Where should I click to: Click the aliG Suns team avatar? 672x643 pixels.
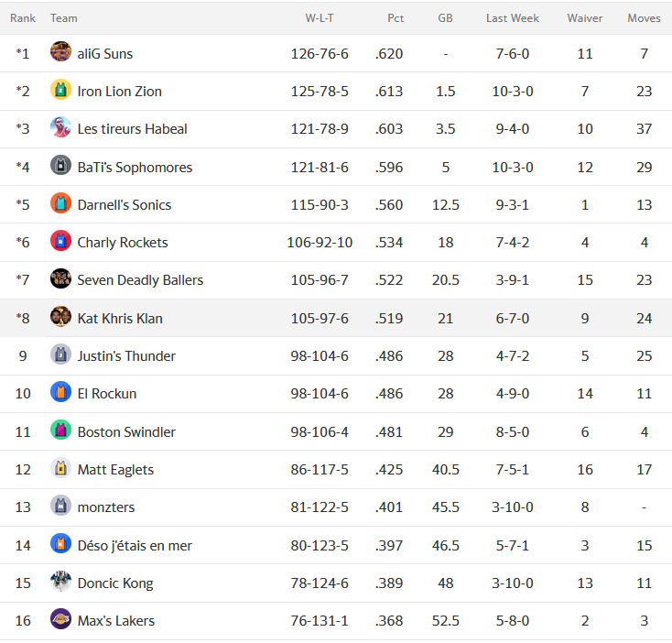pos(60,52)
